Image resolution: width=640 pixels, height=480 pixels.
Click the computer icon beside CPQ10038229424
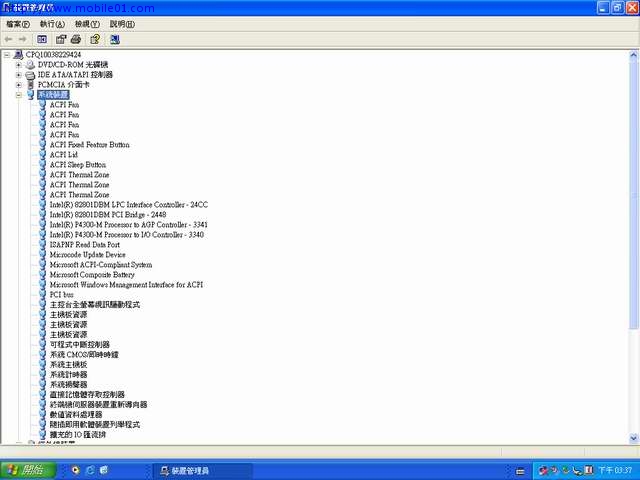18,54
